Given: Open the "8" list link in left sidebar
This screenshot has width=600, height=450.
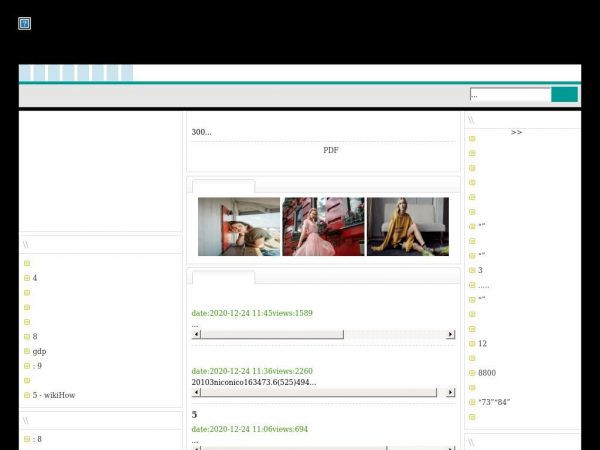Looking at the screenshot, I should coord(35,337).
